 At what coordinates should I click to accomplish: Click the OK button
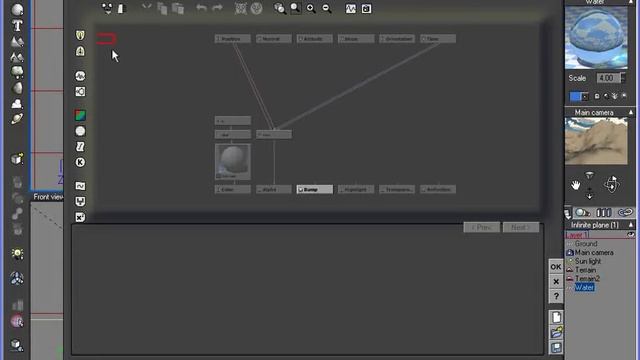tap(556, 267)
